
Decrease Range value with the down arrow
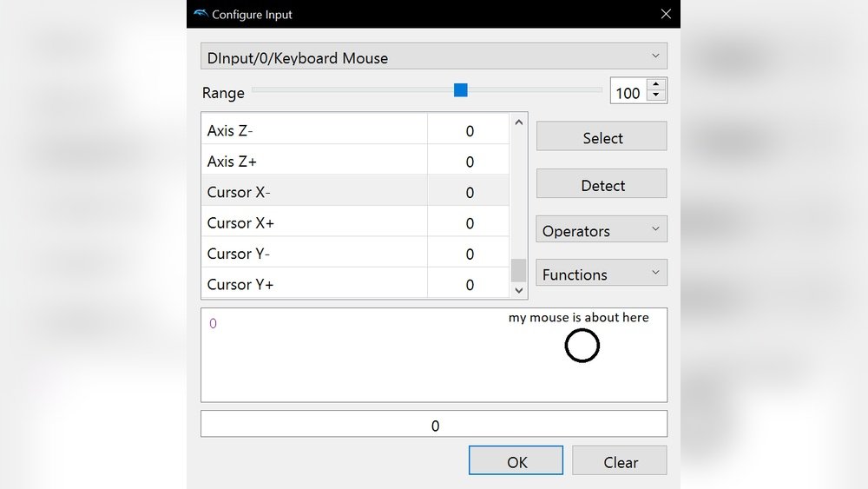pos(656,96)
